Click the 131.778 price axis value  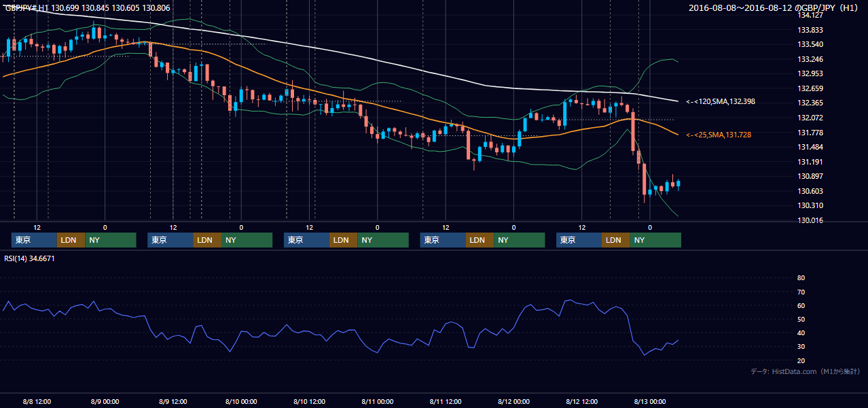pyautogui.click(x=810, y=133)
